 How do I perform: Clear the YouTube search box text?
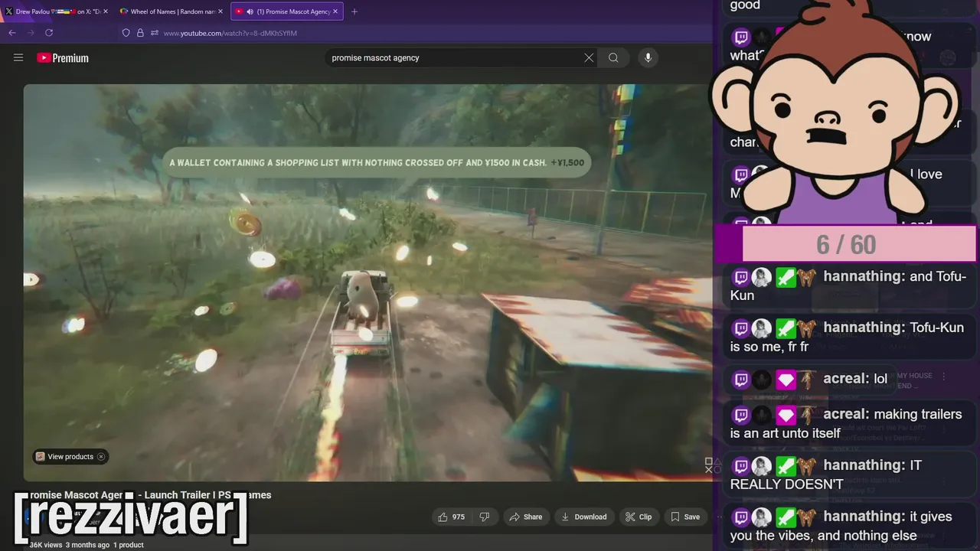coord(589,57)
